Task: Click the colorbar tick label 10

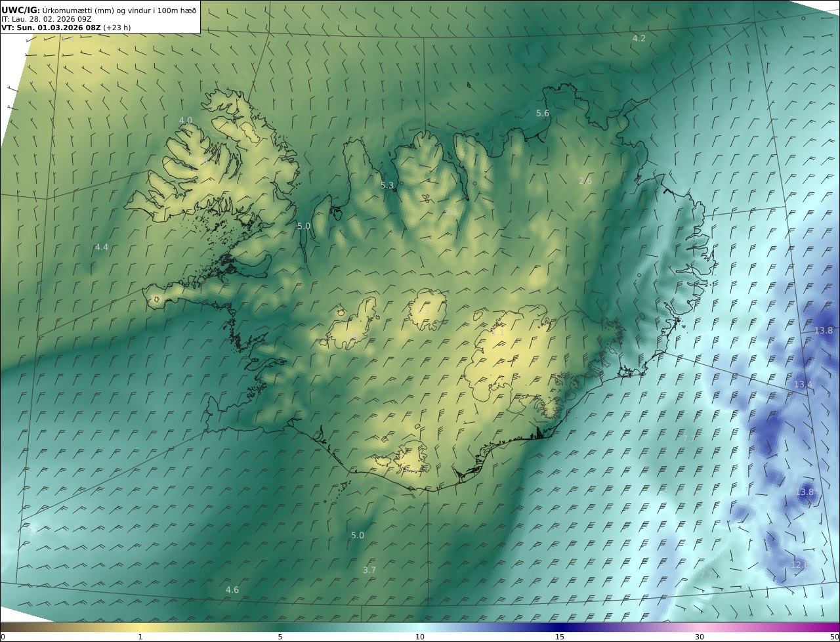Action: click(420, 637)
